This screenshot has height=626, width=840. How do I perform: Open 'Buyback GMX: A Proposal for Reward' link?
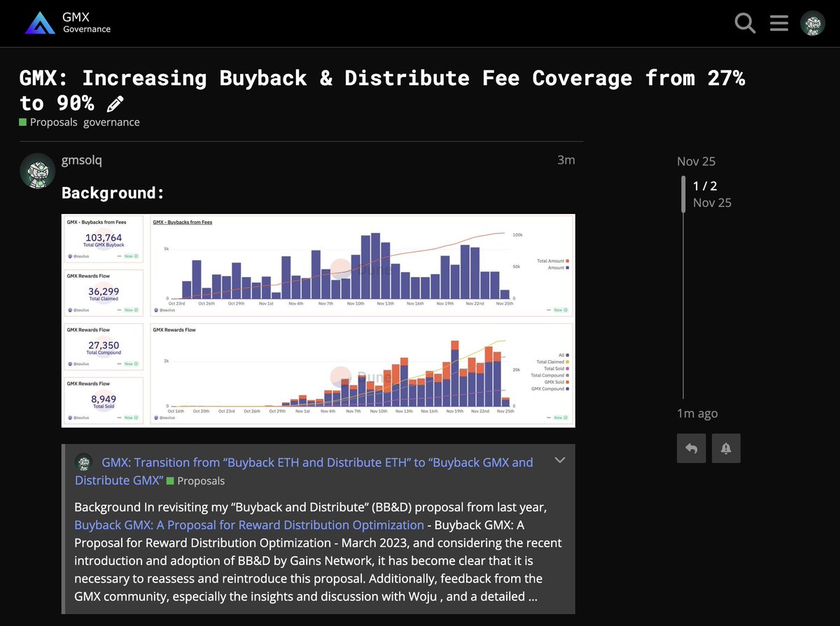coord(249,525)
